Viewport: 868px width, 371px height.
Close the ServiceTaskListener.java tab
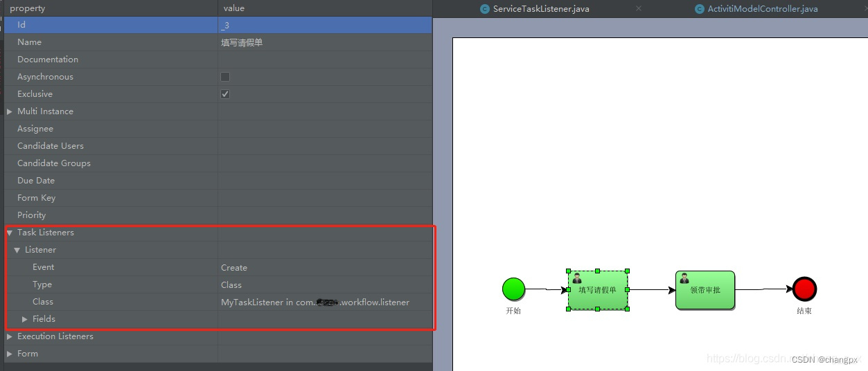pyautogui.click(x=639, y=8)
